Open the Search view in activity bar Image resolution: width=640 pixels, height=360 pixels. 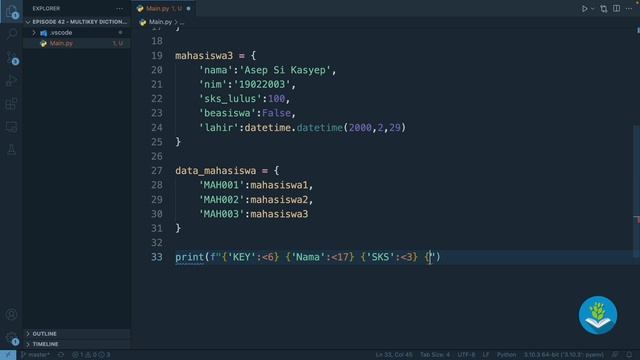(x=11, y=34)
